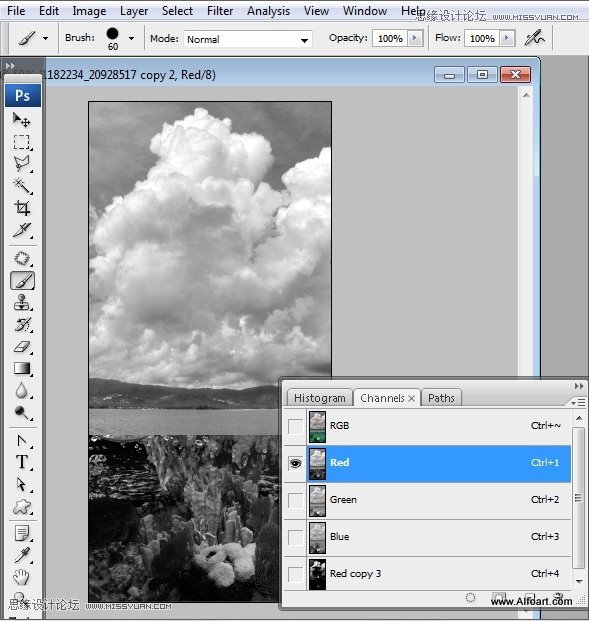
Task: Show the Red copy 3 channel visibility
Action: pos(295,574)
